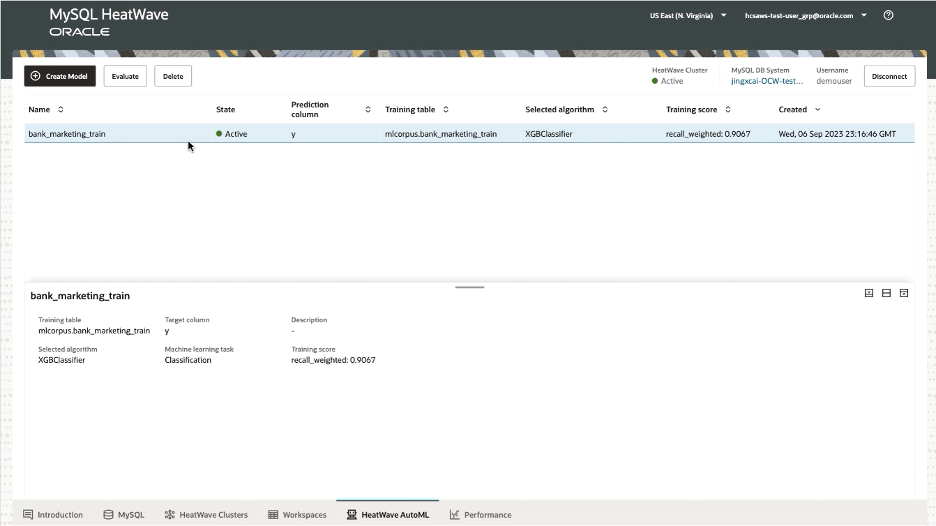Maximize details panel icon
The image size is (936, 526).
[x=904, y=293]
